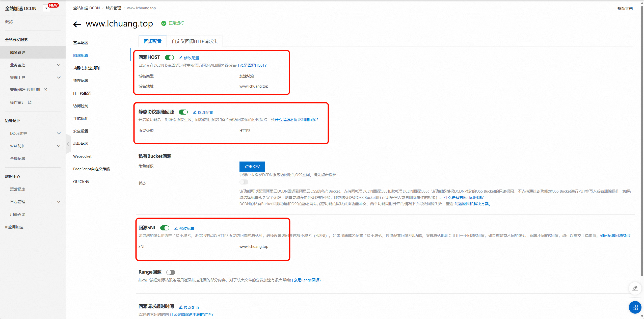The width and height of the screenshot is (644, 319).
Task: Click the page's vertical scrollbar
Action: (642, 141)
